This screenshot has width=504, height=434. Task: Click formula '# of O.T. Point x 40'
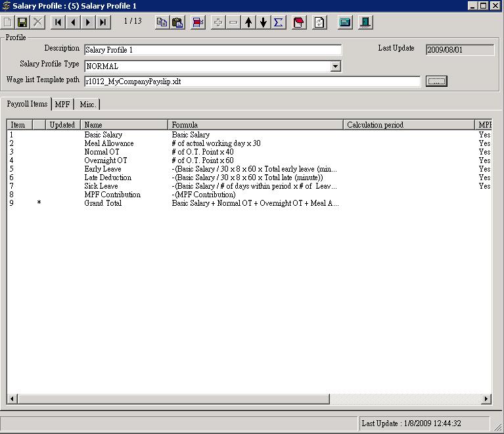[x=202, y=152]
